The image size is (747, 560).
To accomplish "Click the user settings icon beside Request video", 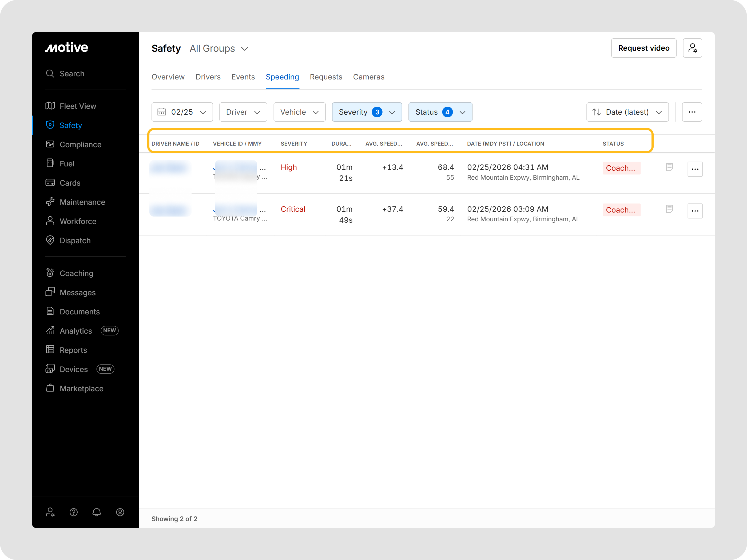I will tap(692, 48).
